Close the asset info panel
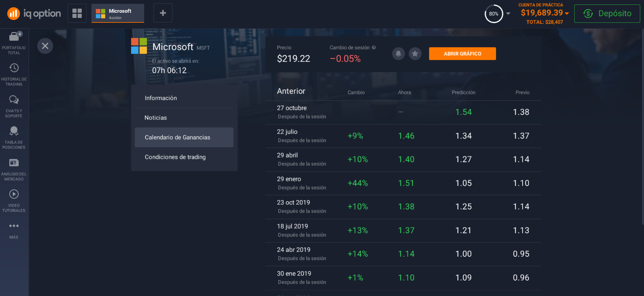644x296 pixels. point(45,46)
